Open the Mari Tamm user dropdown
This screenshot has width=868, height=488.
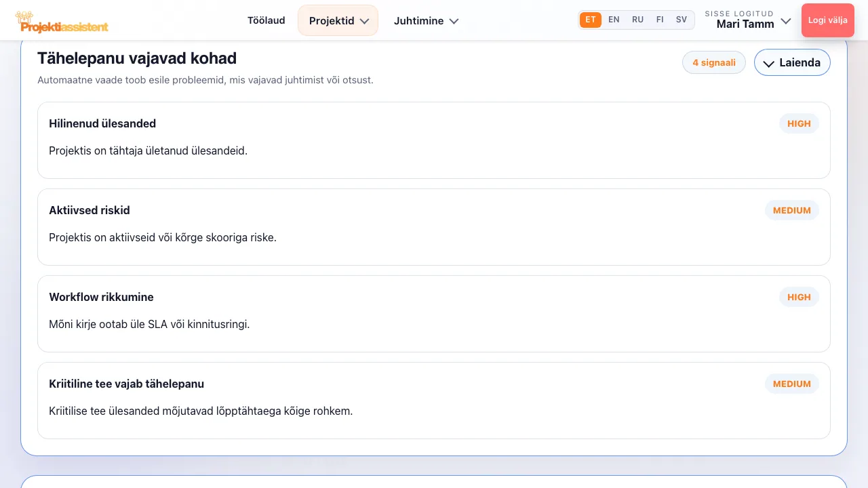coord(748,20)
